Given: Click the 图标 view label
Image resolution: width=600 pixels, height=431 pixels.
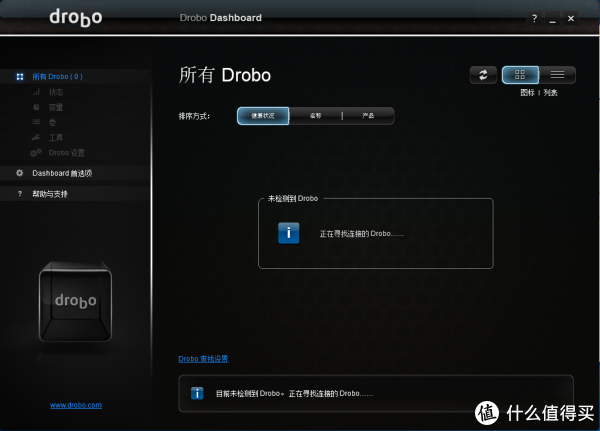Looking at the screenshot, I should [x=527, y=93].
